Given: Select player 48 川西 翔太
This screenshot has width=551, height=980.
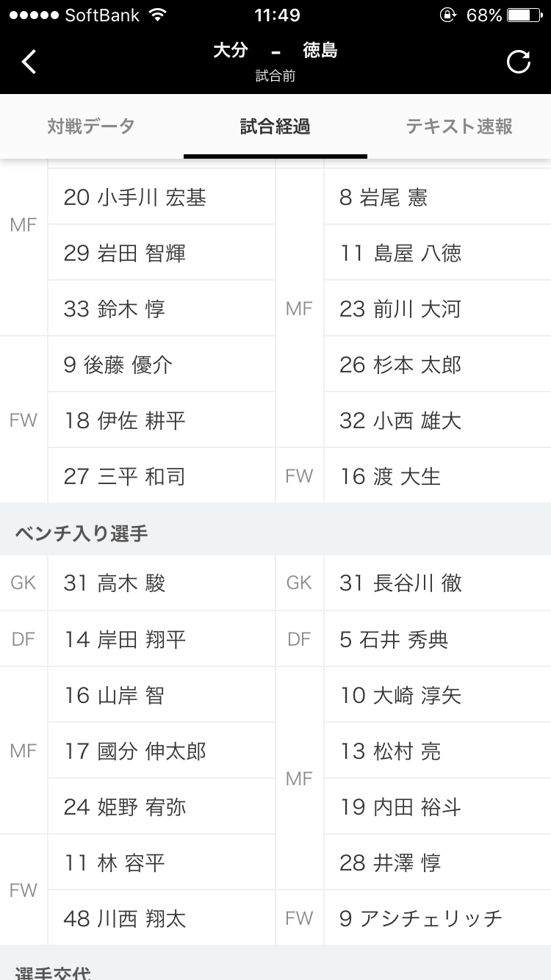Looking at the screenshot, I should (x=125, y=918).
